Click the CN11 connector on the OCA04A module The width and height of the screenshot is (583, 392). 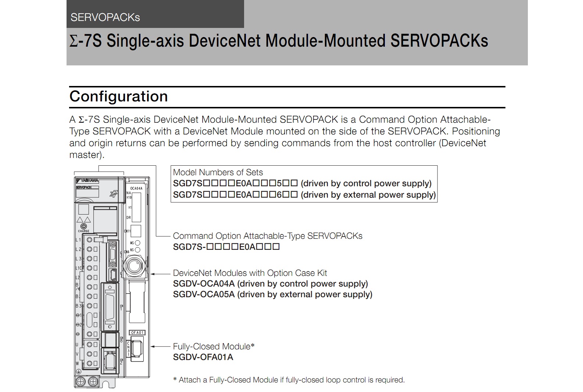tap(136, 231)
